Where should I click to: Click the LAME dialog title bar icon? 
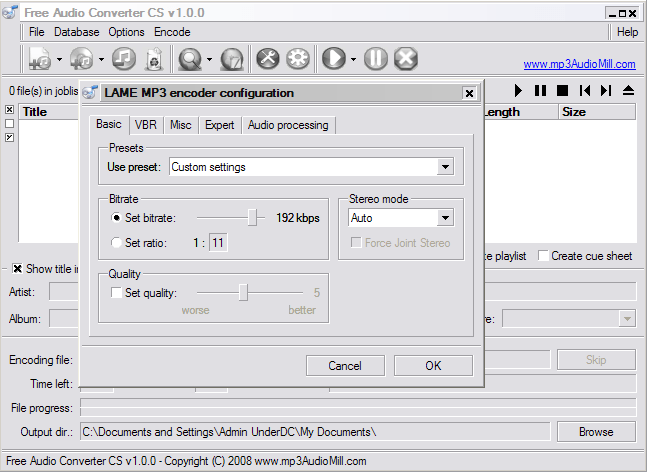90,92
